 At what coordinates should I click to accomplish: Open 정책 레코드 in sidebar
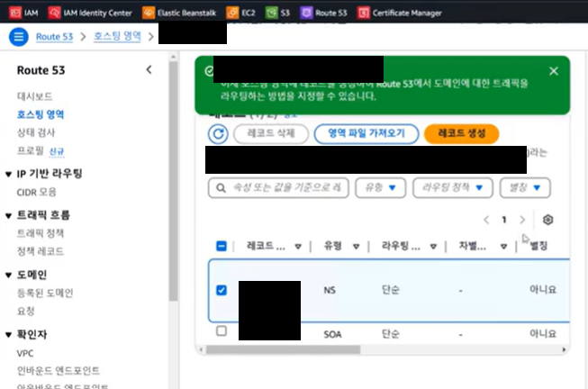(x=41, y=251)
